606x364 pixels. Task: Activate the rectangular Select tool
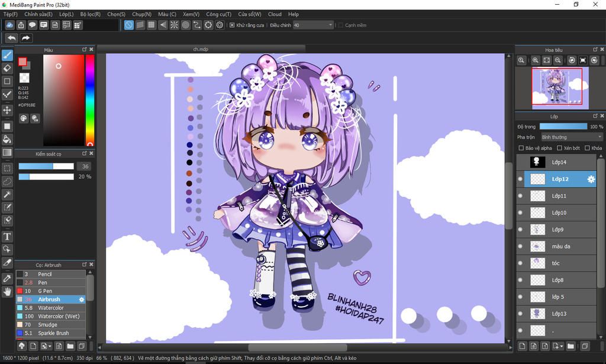7,169
